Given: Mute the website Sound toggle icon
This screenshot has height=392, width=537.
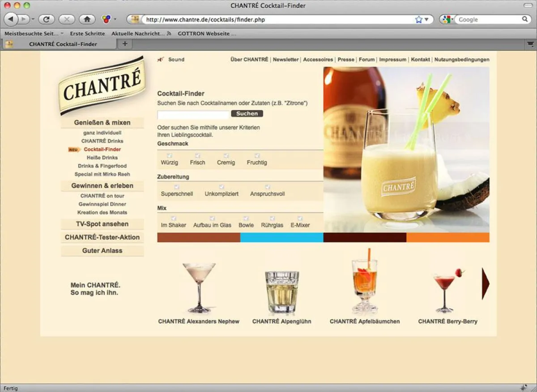Looking at the screenshot, I should pyautogui.click(x=161, y=59).
